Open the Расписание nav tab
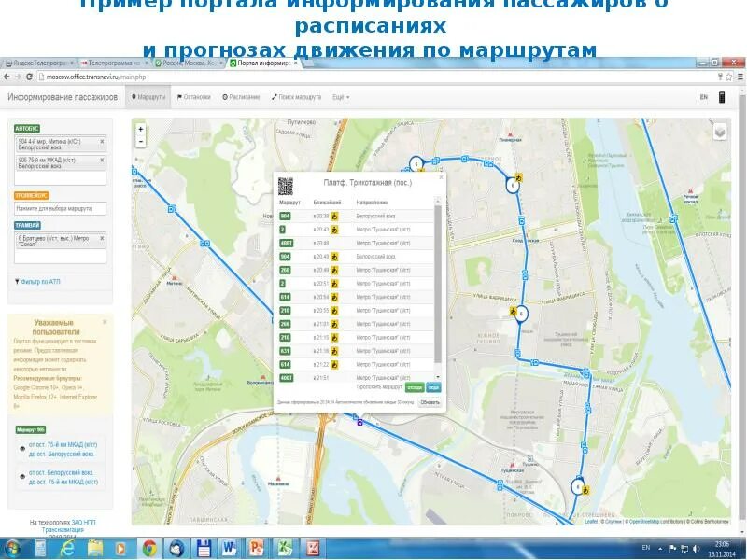This screenshot has height=560, width=747. click(x=241, y=97)
